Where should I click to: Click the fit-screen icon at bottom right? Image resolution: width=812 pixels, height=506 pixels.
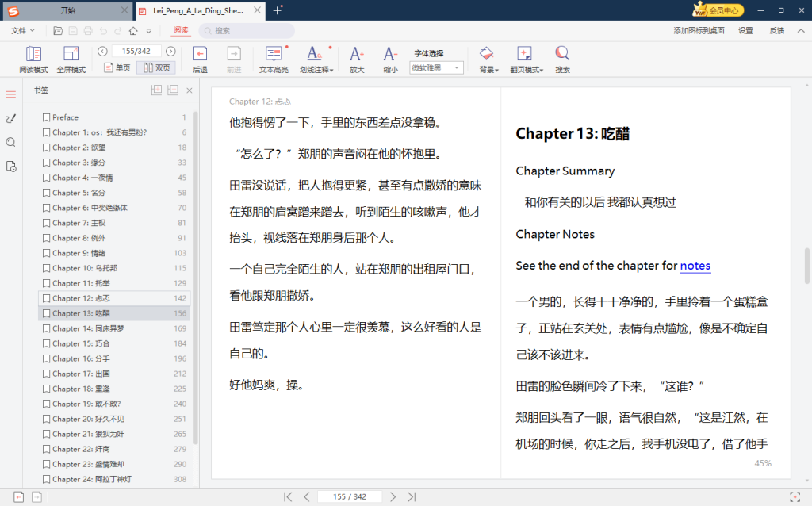795,496
